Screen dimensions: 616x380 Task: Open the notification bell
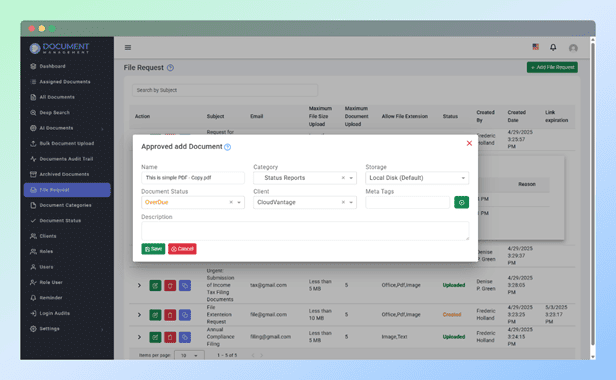click(x=553, y=48)
